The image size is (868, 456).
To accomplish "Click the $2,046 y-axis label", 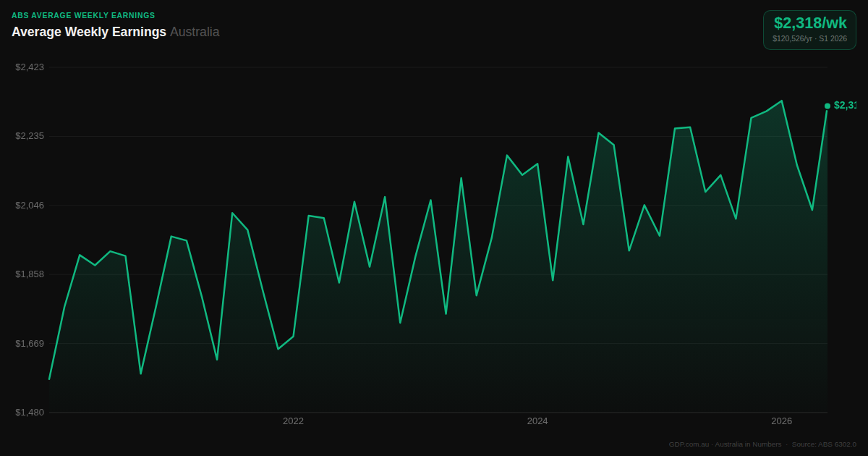I will pyautogui.click(x=30, y=206).
